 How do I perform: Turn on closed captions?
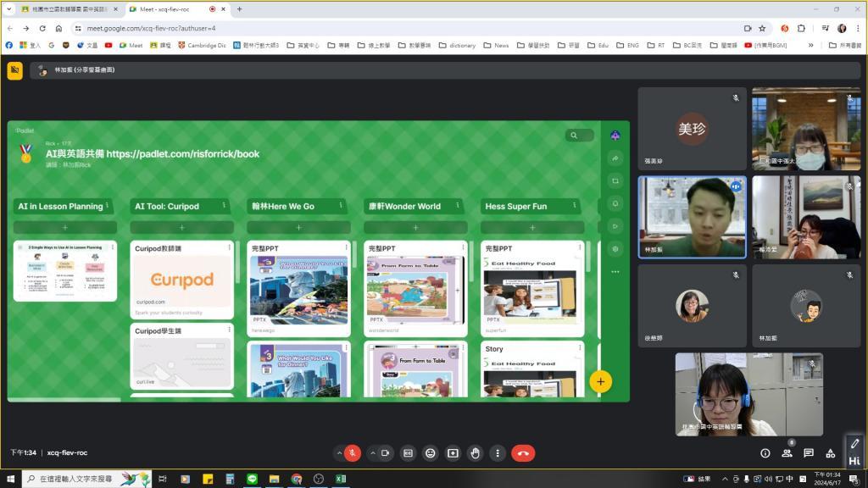click(408, 453)
